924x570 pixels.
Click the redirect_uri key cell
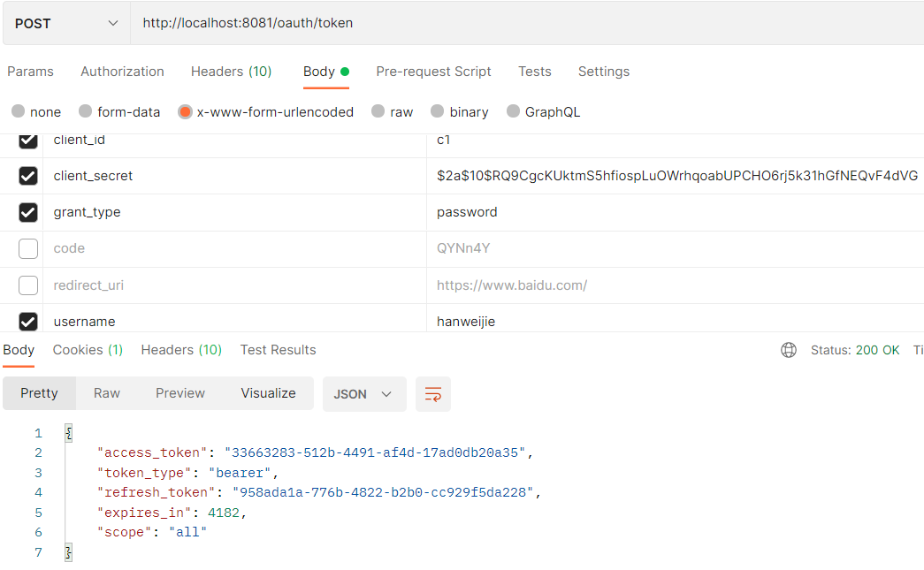pyautogui.click(x=234, y=285)
